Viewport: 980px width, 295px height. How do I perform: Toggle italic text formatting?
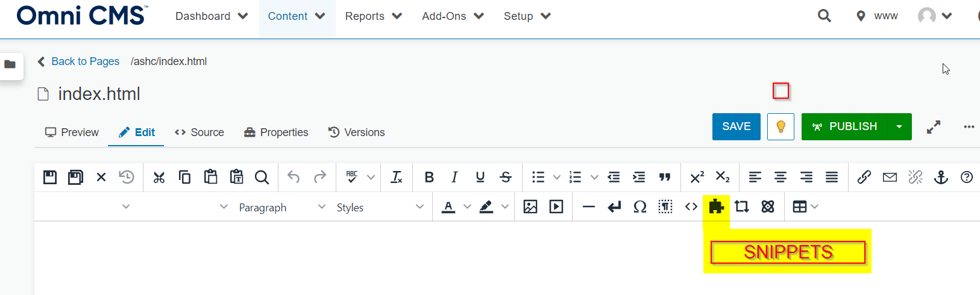[454, 177]
